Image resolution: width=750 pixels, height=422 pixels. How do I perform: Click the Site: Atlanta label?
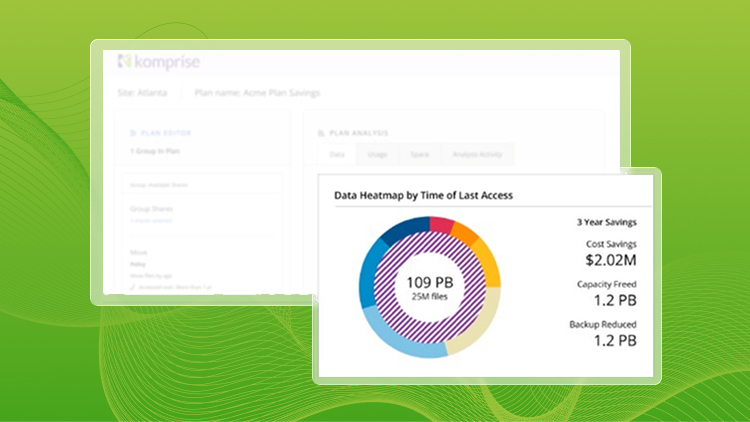coord(141,93)
